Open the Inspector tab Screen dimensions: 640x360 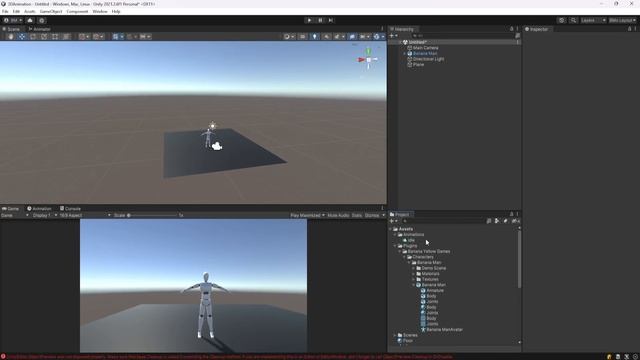point(537,29)
